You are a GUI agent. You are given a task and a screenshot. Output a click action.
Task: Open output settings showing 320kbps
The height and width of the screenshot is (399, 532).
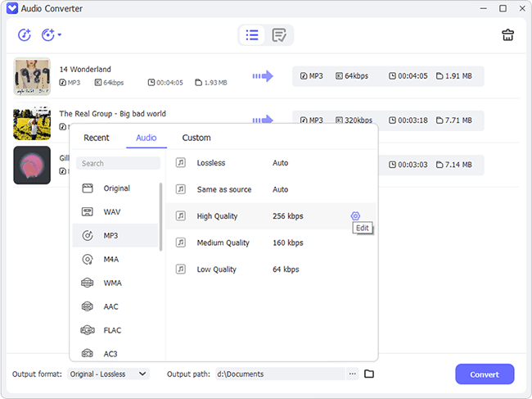pyautogui.click(x=388, y=117)
